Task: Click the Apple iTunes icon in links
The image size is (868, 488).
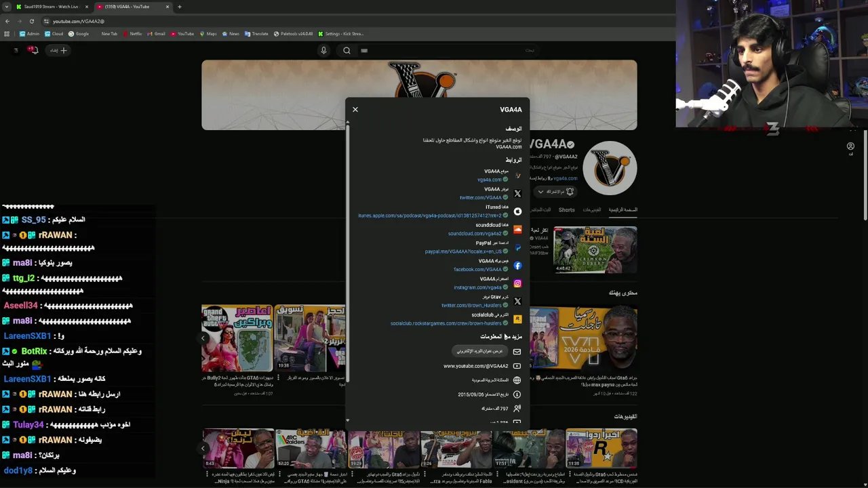Action: tap(517, 211)
